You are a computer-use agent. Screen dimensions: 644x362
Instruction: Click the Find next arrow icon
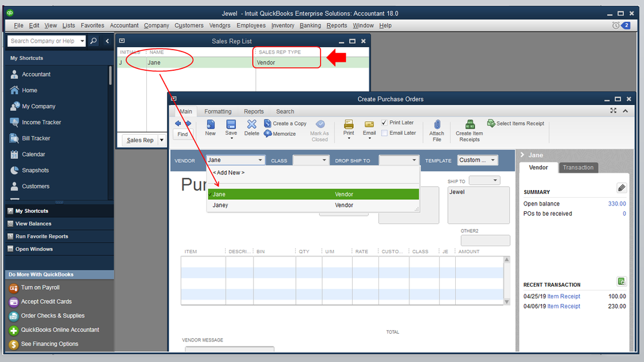pos(188,124)
